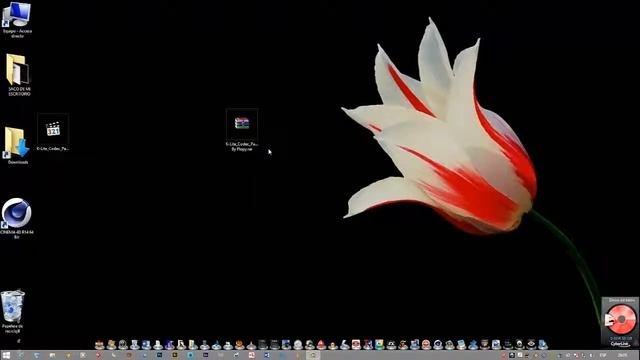Select the K-Lite Codec Pack installer icon
This screenshot has height=360, width=640.
[x=53, y=133]
